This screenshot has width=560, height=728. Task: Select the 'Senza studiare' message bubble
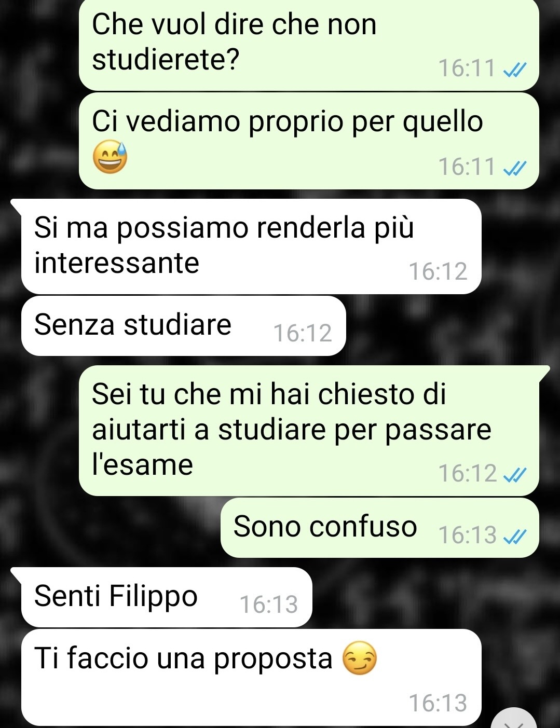click(x=183, y=326)
